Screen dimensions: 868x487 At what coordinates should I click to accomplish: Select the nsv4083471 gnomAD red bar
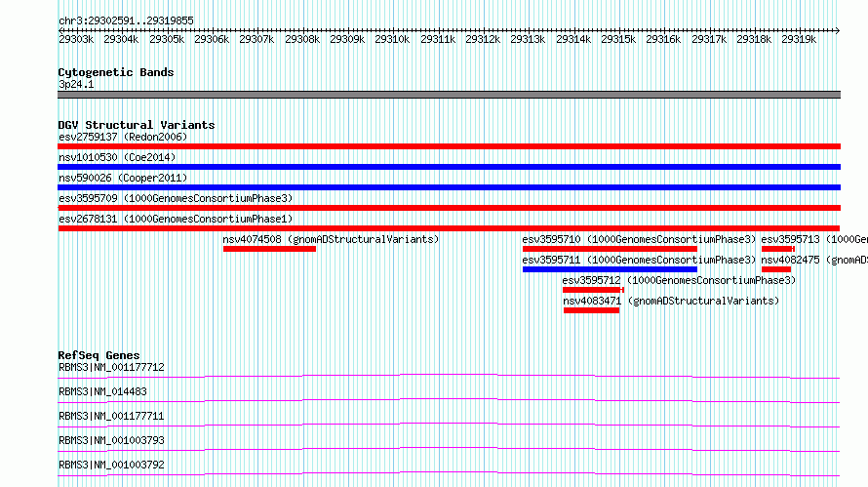pos(591,310)
